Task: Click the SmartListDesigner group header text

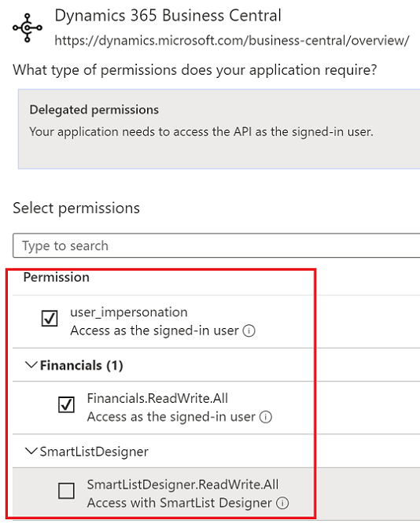Action: point(94,452)
